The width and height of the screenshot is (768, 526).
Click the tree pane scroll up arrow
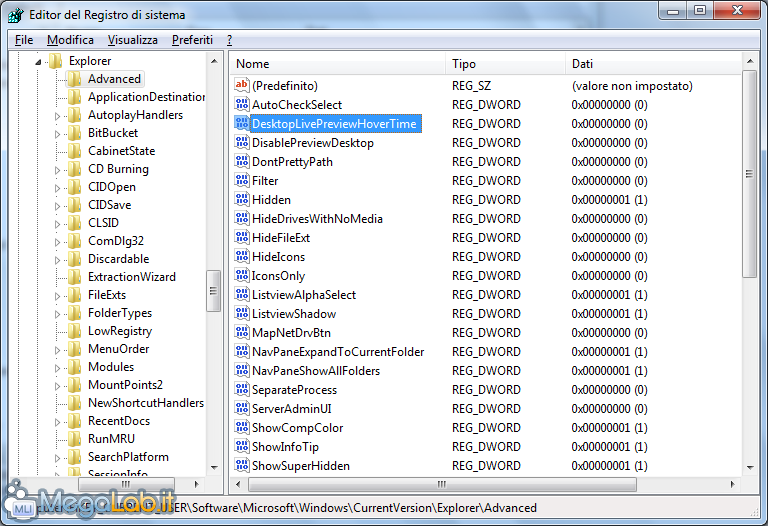click(214, 61)
